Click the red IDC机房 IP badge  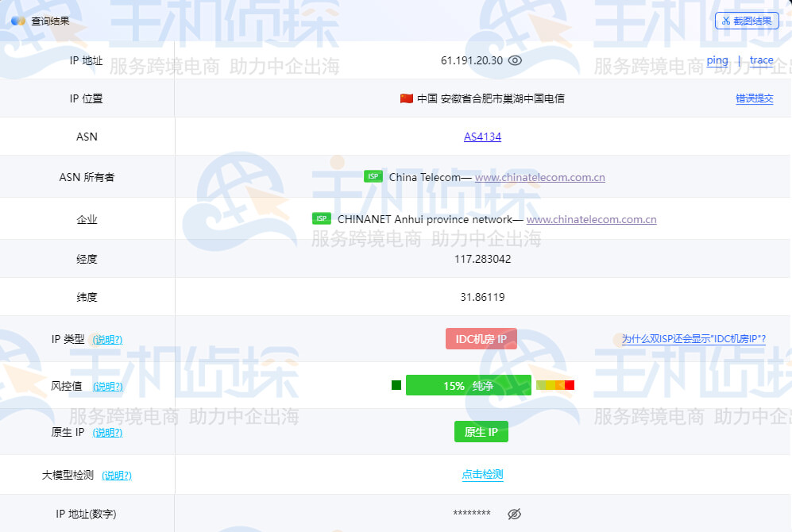click(x=481, y=338)
